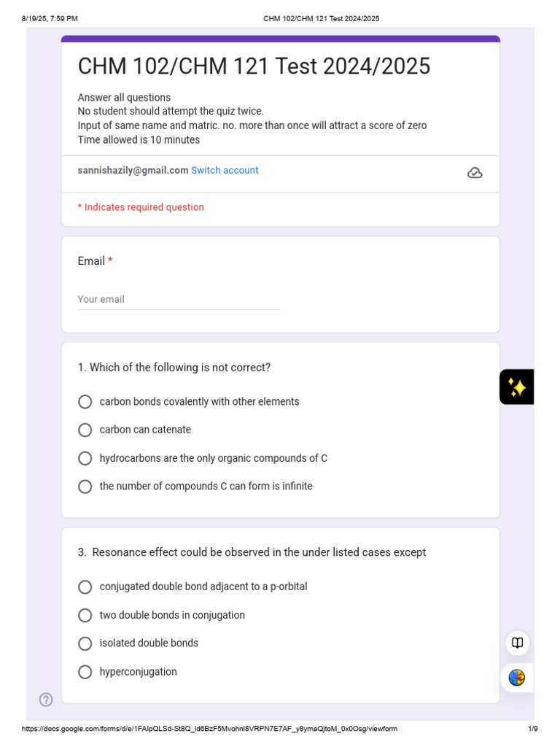Click the 'Your email' input field
560x747 pixels.
[x=179, y=300]
